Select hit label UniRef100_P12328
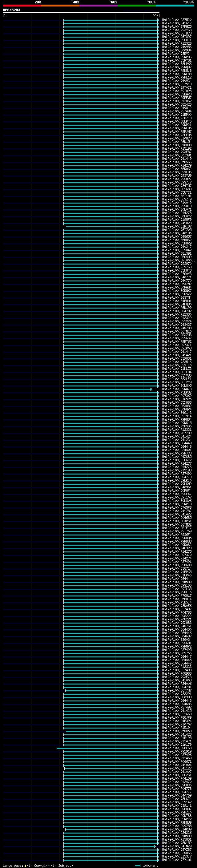Viewport: 197px width, 868px height. coord(176,43)
